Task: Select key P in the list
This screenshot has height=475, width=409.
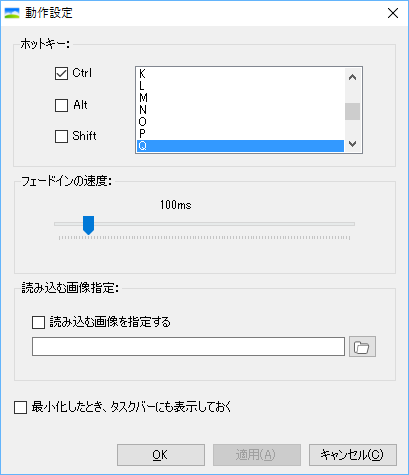Action: [x=240, y=134]
